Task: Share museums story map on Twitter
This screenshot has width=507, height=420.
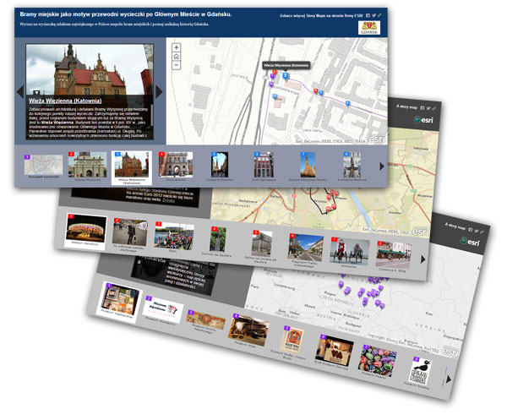Action: coord(477,231)
